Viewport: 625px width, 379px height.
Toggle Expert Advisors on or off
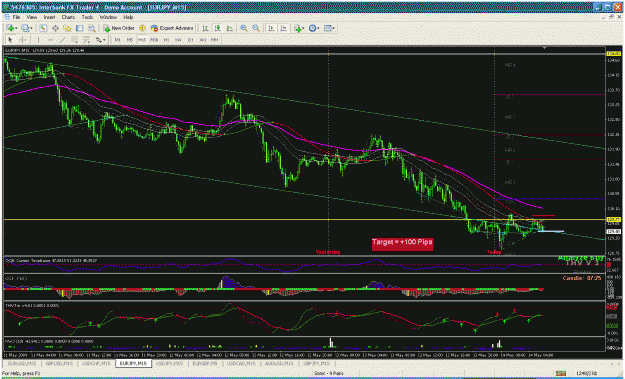pyautogui.click(x=172, y=28)
